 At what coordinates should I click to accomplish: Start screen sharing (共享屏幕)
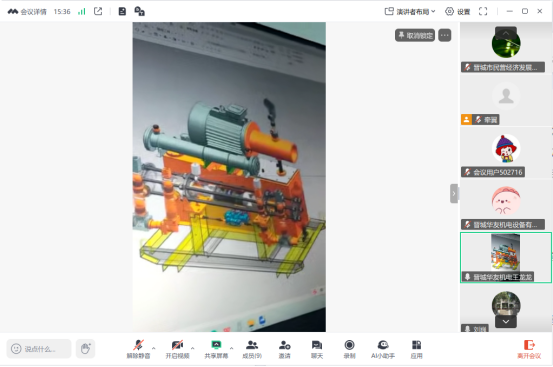point(216,349)
